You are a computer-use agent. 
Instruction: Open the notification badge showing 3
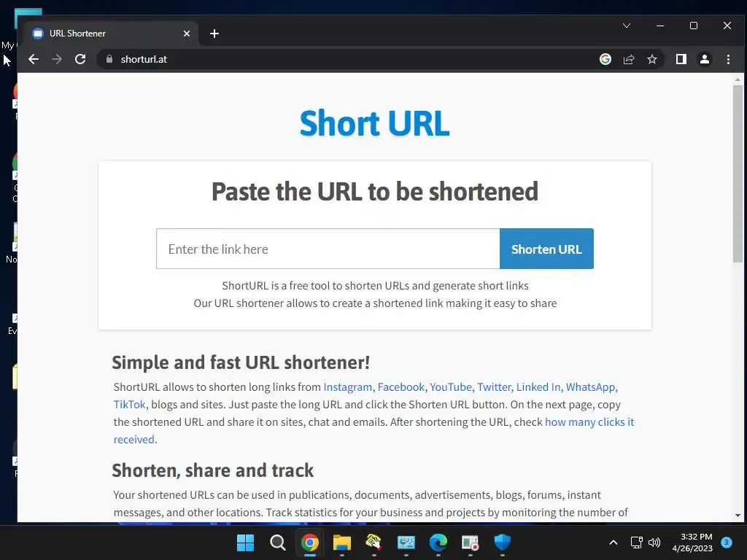click(726, 542)
